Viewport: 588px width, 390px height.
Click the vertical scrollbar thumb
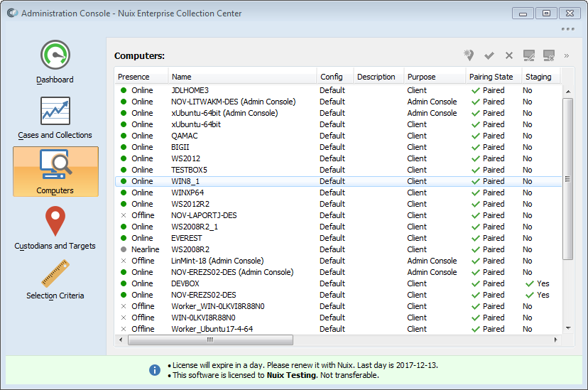pyautogui.click(x=568, y=179)
